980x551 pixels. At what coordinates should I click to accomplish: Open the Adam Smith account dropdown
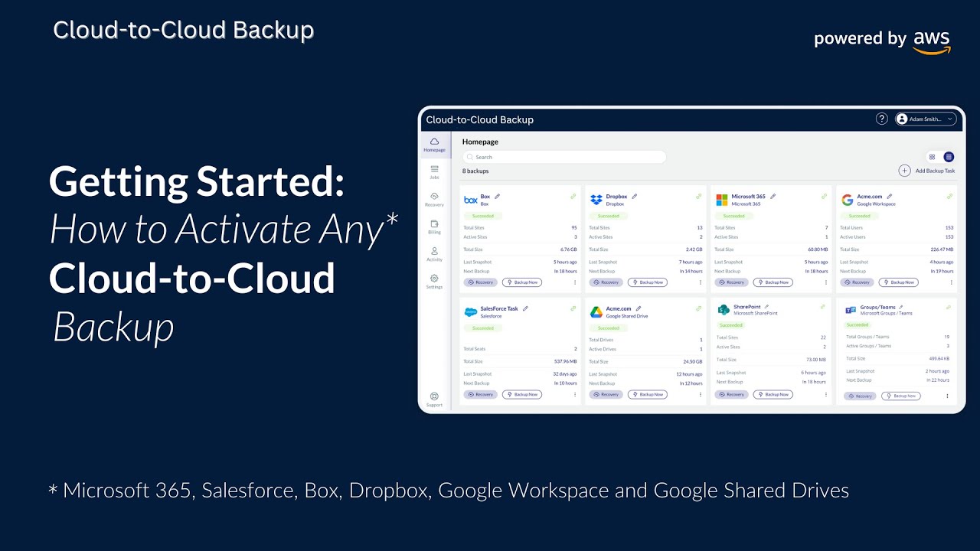(926, 119)
